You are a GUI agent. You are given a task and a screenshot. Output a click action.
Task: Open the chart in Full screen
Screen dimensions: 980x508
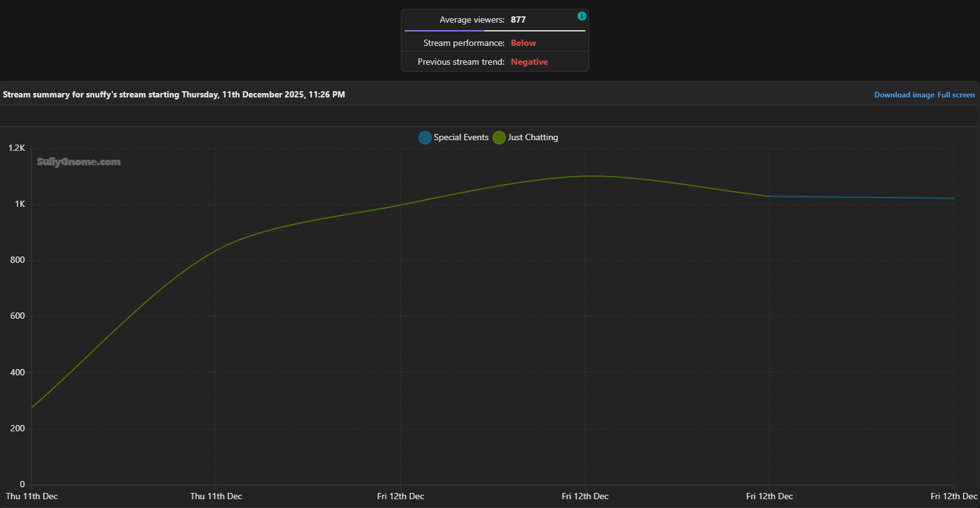(x=956, y=95)
